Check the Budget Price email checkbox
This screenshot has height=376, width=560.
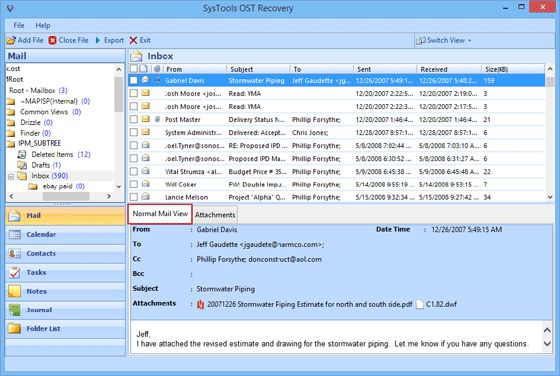[134, 171]
